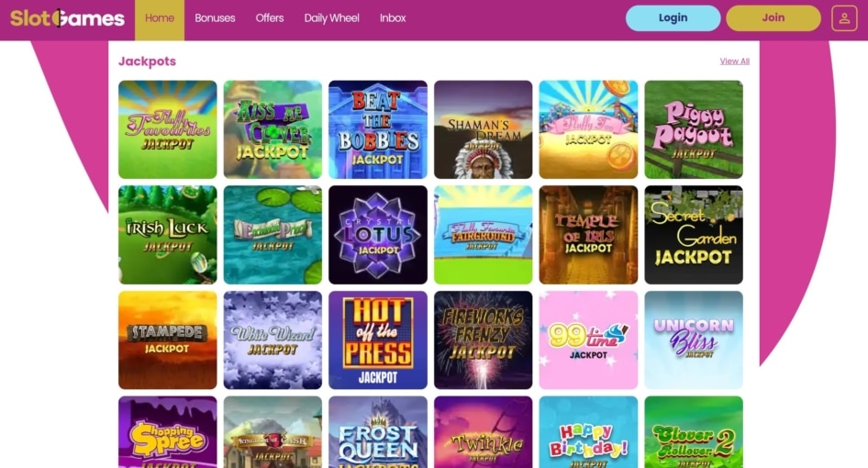Click the user profile icon

click(x=843, y=18)
